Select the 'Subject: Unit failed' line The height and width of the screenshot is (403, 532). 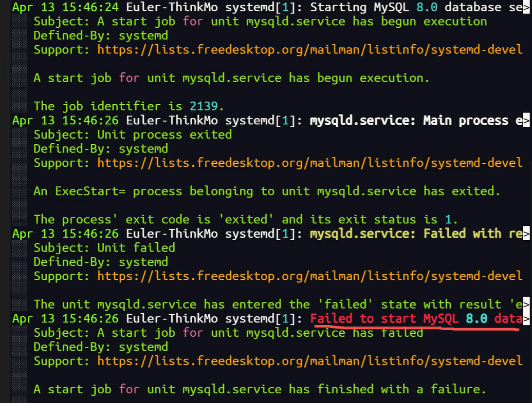click(x=104, y=248)
